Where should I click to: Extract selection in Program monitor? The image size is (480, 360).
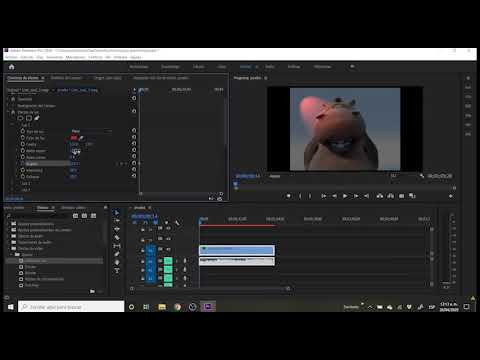[391, 196]
